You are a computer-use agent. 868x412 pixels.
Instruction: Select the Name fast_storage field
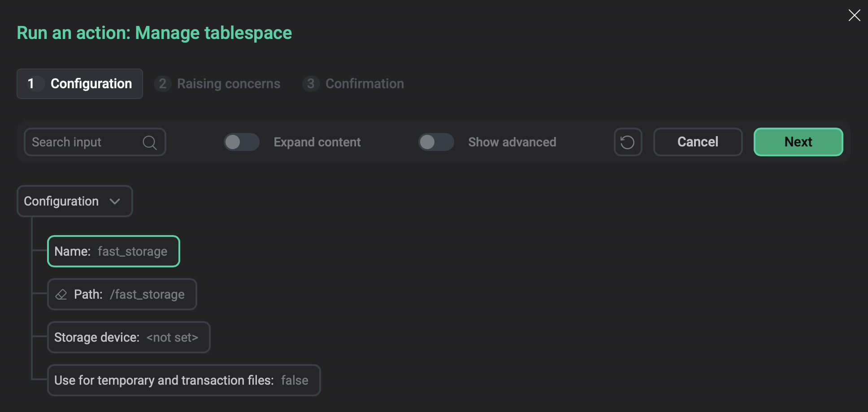113,252
